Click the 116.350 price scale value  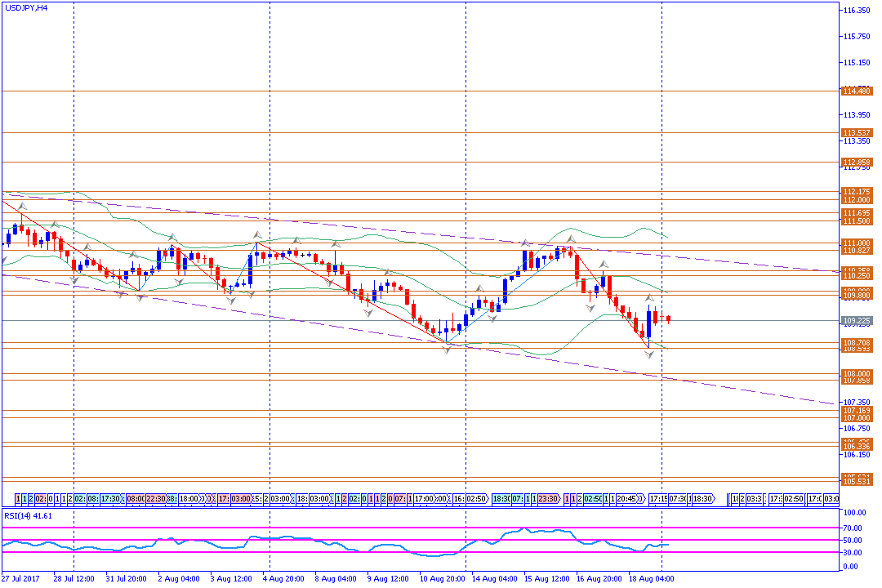[857, 10]
